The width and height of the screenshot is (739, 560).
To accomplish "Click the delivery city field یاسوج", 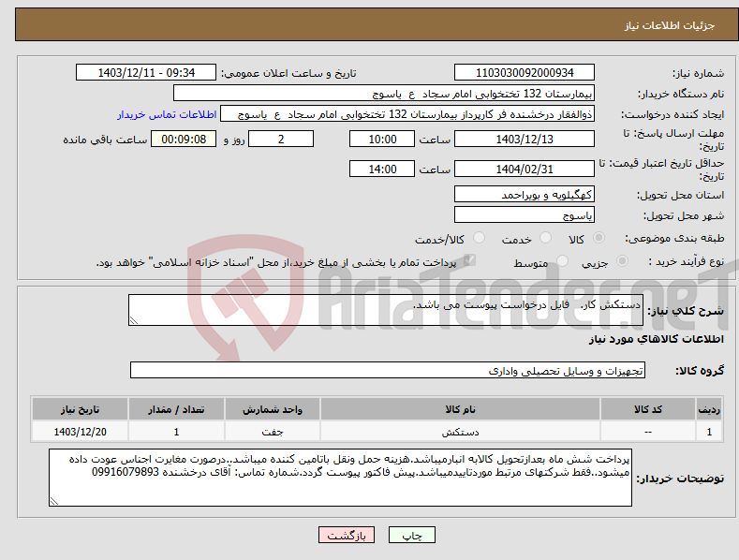I will (x=525, y=215).
